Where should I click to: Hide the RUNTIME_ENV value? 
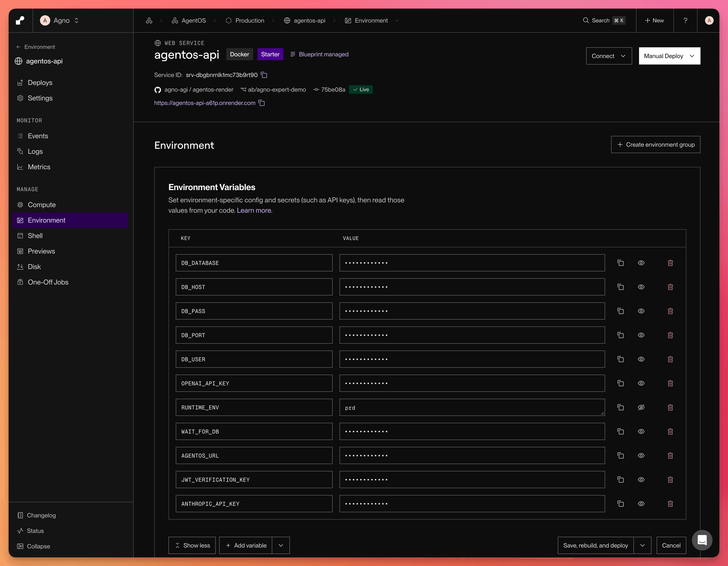click(x=641, y=407)
